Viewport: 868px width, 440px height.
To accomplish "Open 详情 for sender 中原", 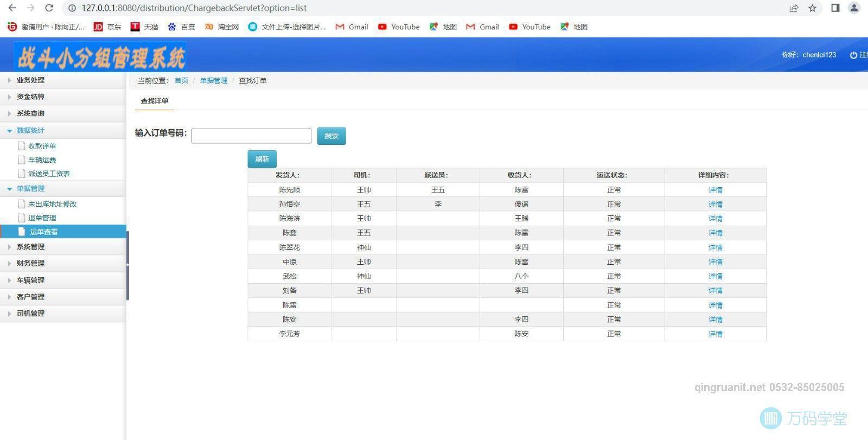I will 715,262.
